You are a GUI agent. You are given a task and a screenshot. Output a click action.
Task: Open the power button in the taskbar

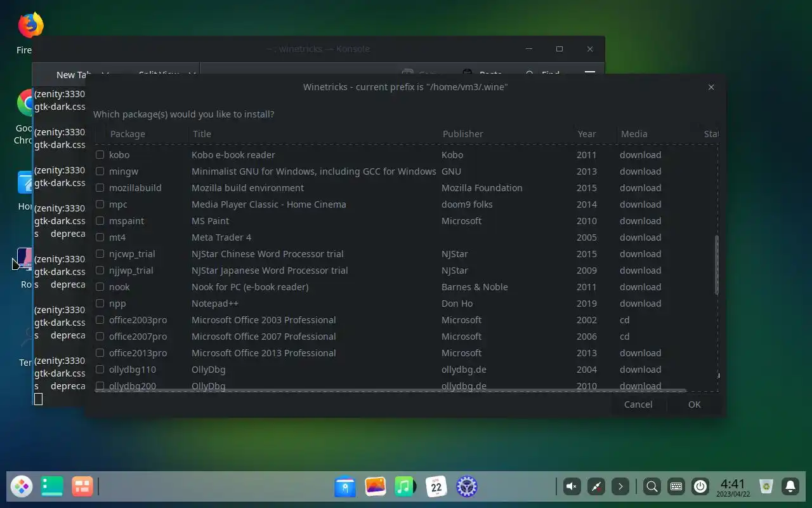point(700,487)
